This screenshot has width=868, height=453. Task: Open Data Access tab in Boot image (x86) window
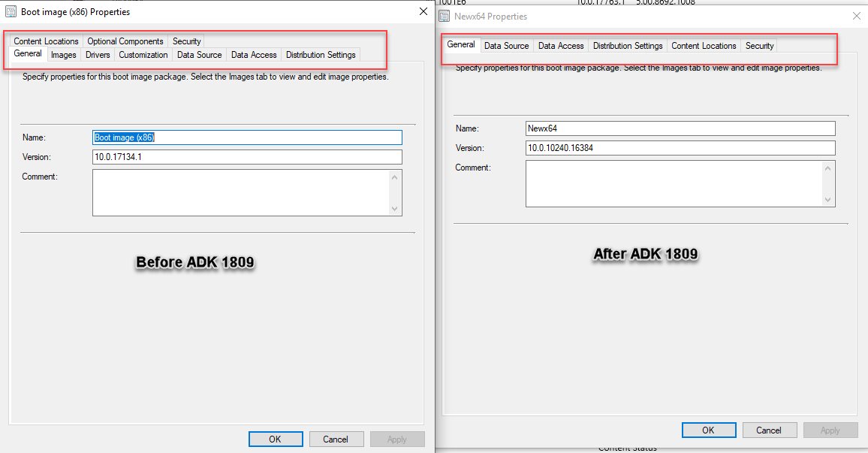[254, 55]
